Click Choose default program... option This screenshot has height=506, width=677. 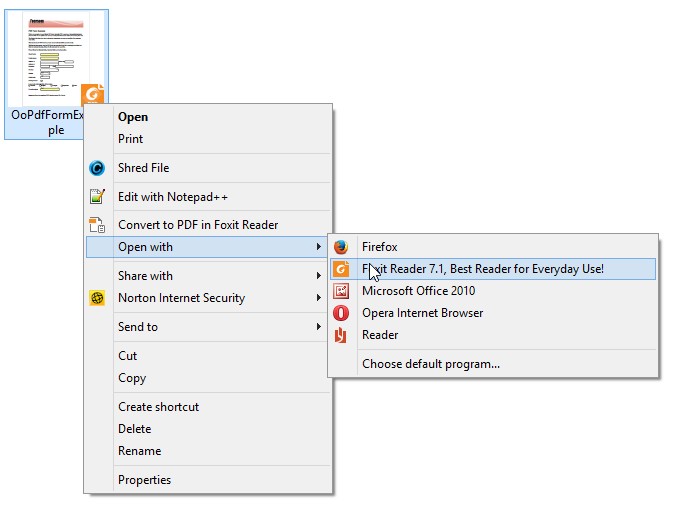(493, 364)
